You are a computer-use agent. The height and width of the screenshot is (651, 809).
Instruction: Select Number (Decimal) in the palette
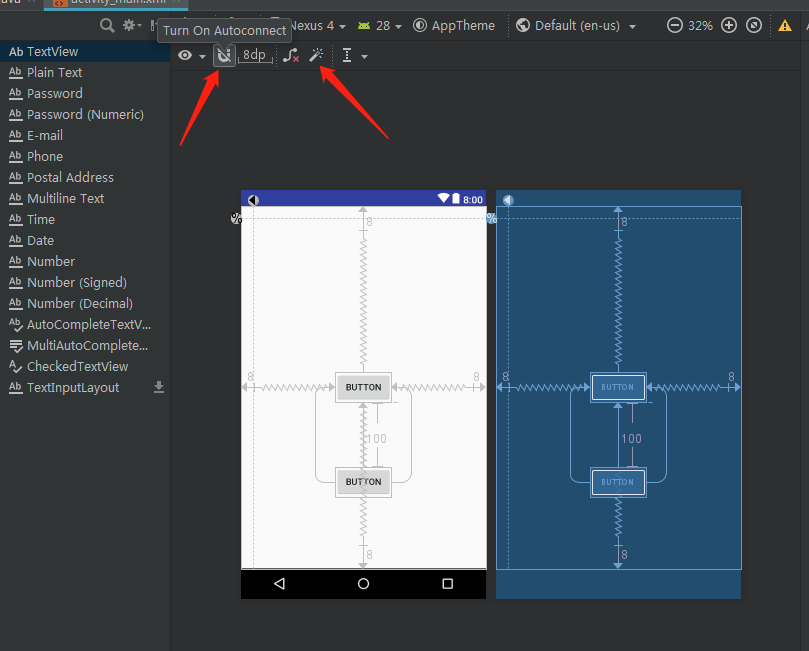(x=85, y=303)
